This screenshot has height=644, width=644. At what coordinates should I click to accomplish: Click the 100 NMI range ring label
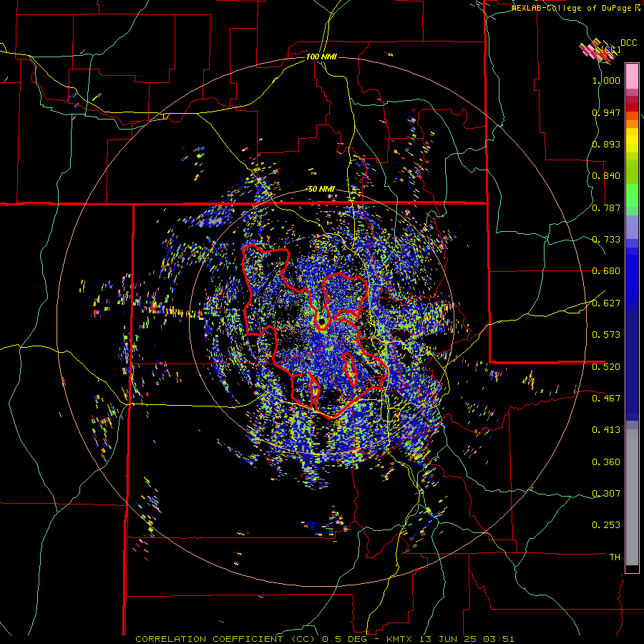[x=321, y=57]
